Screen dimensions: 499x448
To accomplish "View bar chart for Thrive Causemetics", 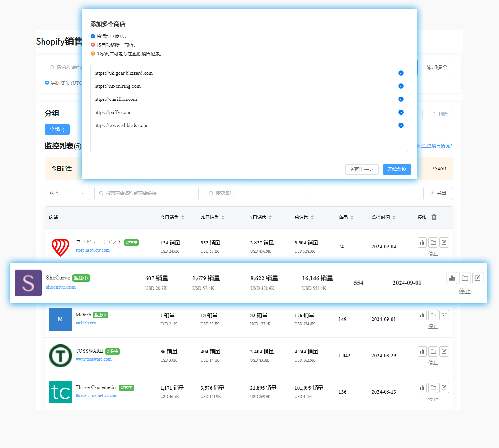I will (x=422, y=388).
